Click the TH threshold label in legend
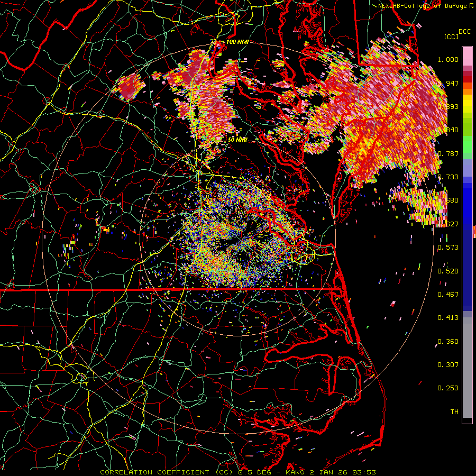This screenshot has height=476, width=476. tap(454, 411)
